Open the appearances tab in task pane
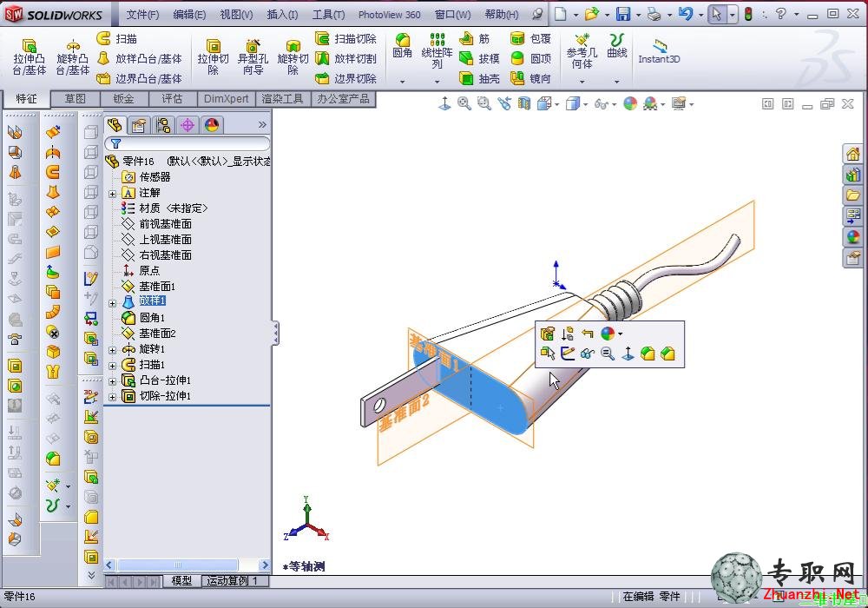 [x=853, y=236]
